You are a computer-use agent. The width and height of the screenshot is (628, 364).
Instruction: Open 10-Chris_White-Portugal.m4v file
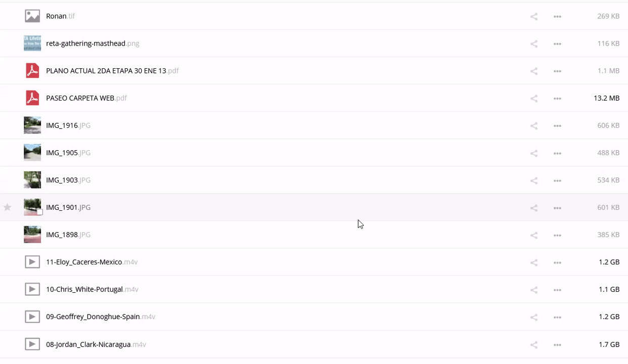[85, 289]
